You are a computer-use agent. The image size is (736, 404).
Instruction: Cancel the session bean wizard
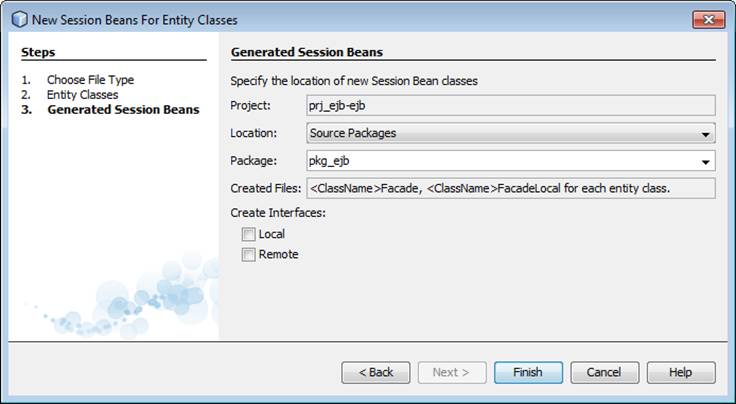click(604, 372)
